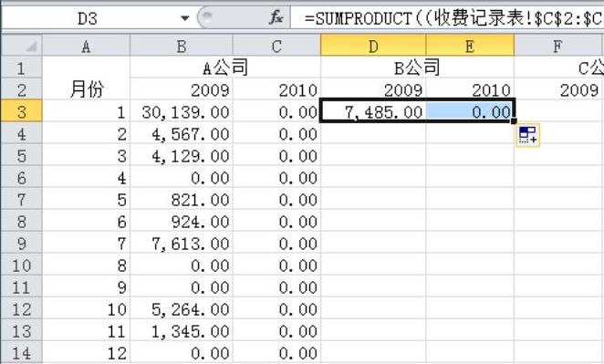Click the 2010 cell in column E
The image size is (604, 364).
point(470,89)
